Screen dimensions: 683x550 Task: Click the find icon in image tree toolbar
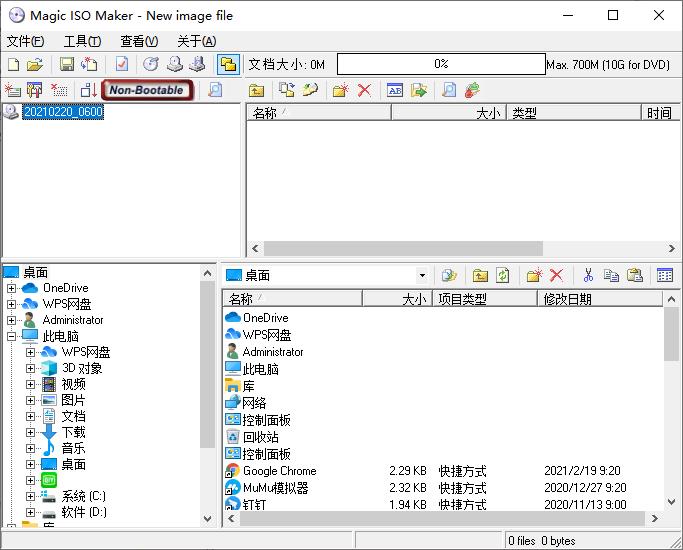pos(215,90)
